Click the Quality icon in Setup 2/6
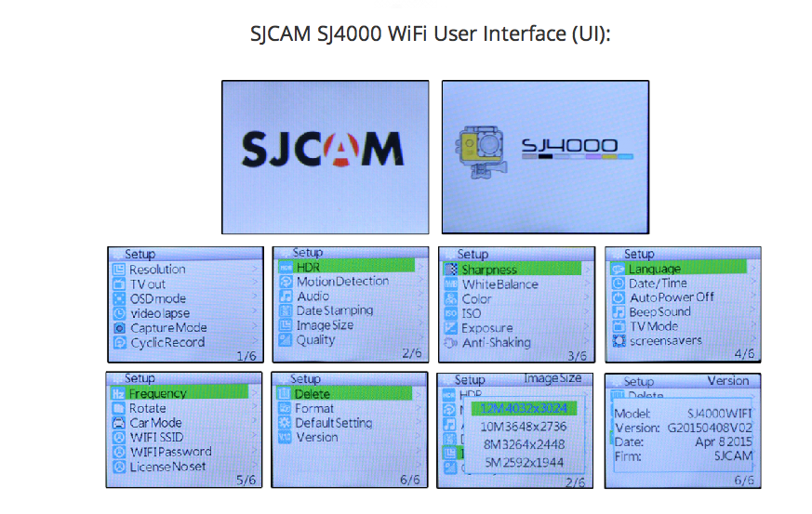The height and width of the screenshot is (514, 812). click(x=286, y=340)
